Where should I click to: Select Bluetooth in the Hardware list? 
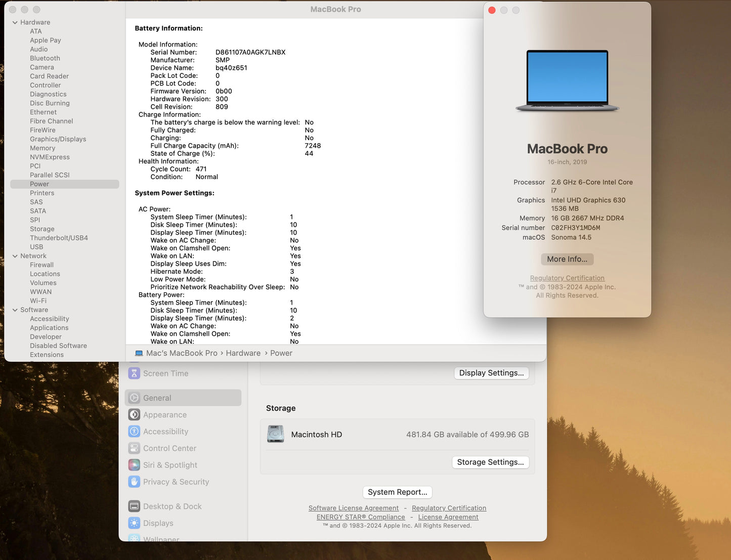(x=45, y=58)
